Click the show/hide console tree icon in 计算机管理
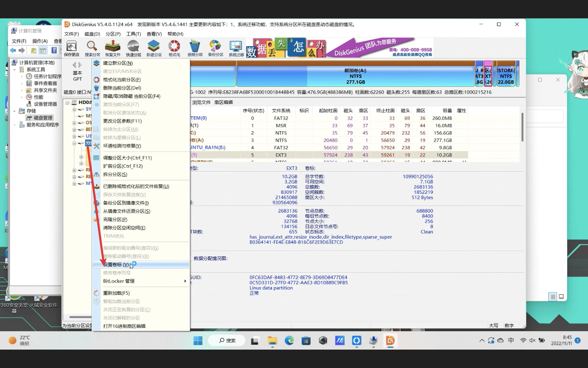 click(x=43, y=50)
